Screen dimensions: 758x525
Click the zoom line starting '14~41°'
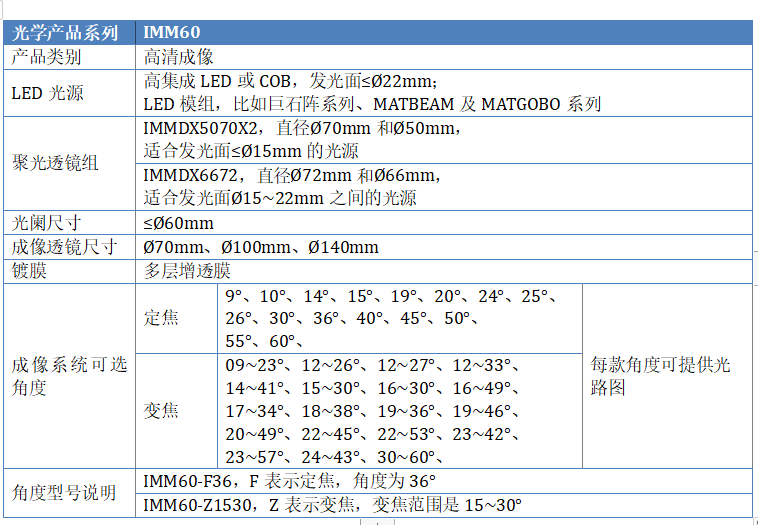pyautogui.click(x=372, y=388)
